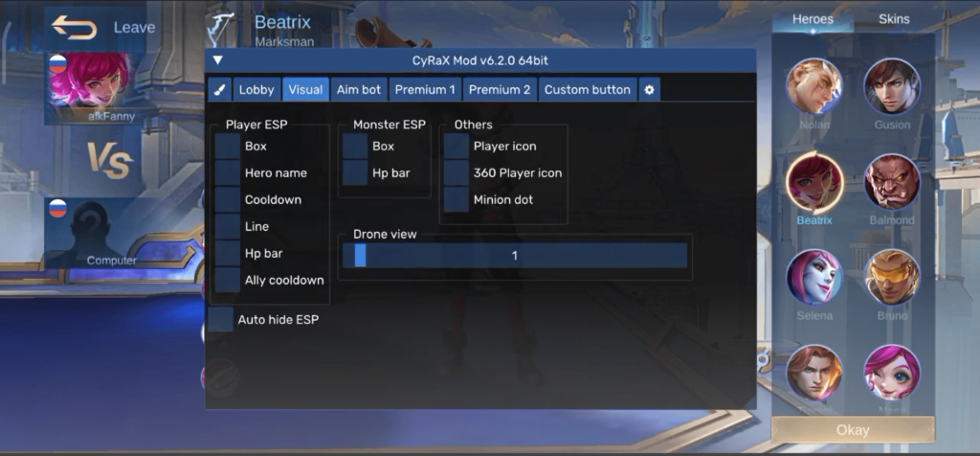Image resolution: width=980 pixels, height=456 pixels.
Task: Choose the Balmond hero portrait
Action: [x=892, y=181]
